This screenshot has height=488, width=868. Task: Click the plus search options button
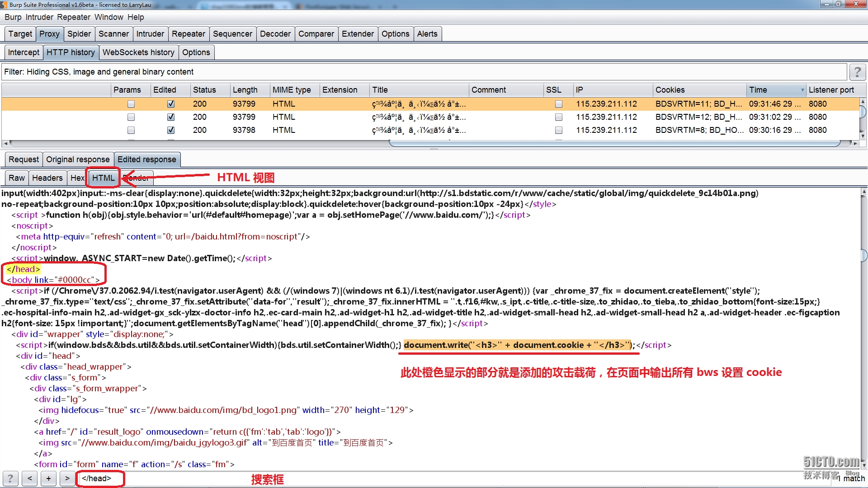tap(48, 479)
